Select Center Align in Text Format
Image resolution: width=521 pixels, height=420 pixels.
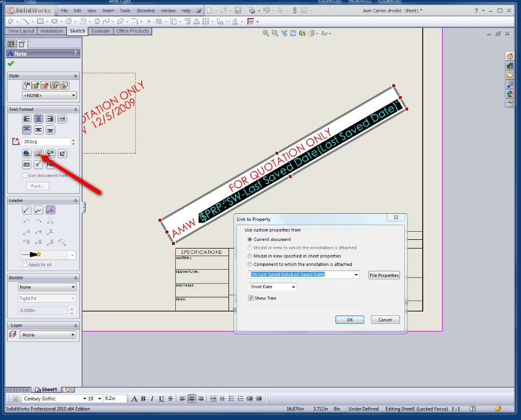tap(39, 119)
